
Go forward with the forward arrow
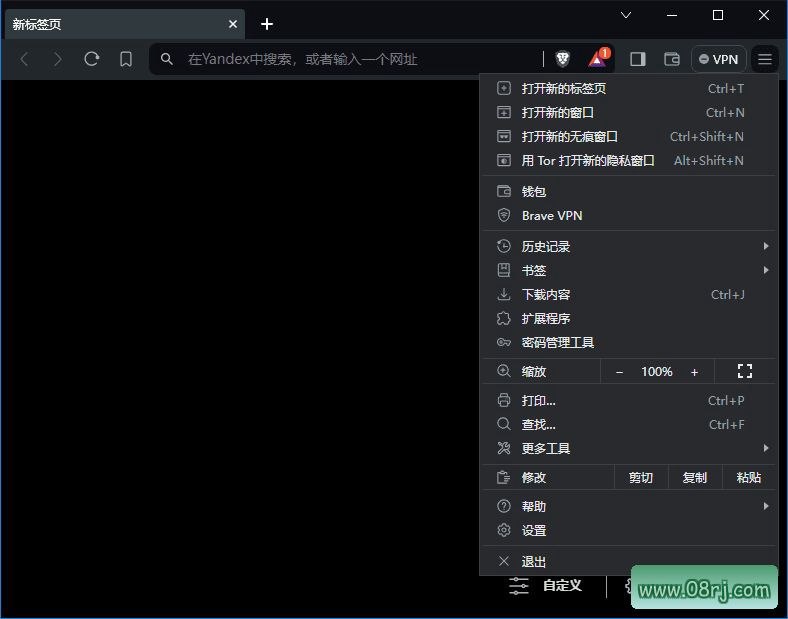point(58,59)
